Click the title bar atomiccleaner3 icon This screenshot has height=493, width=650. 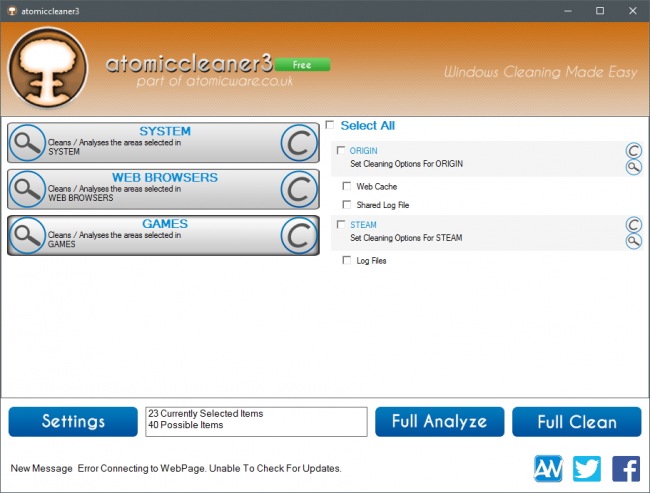(x=12, y=11)
